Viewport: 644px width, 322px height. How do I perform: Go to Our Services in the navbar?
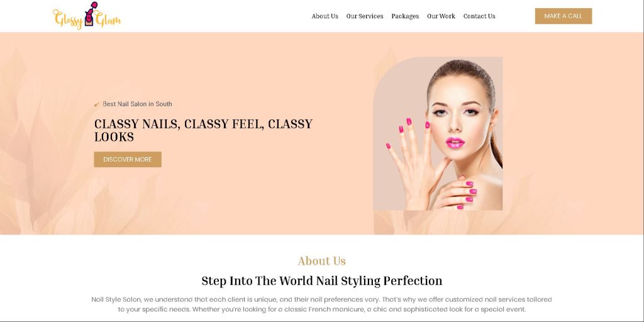365,16
